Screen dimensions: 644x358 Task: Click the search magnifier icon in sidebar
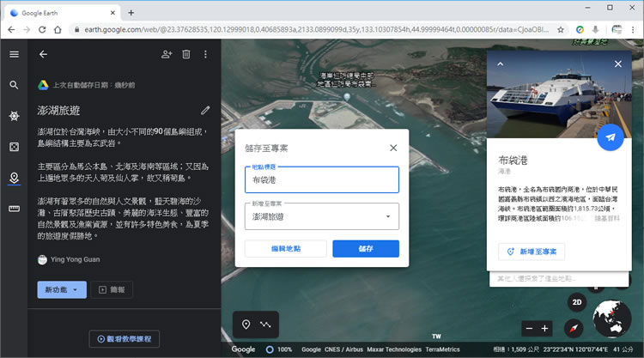pos(14,85)
